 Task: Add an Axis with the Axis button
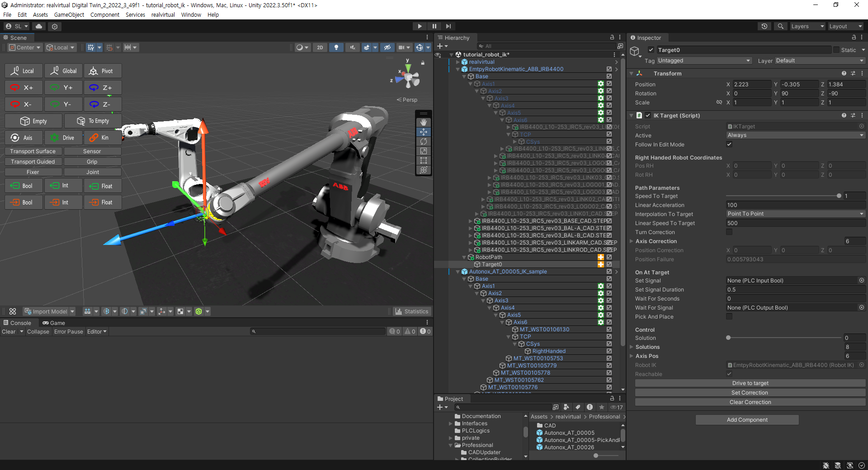click(x=24, y=138)
